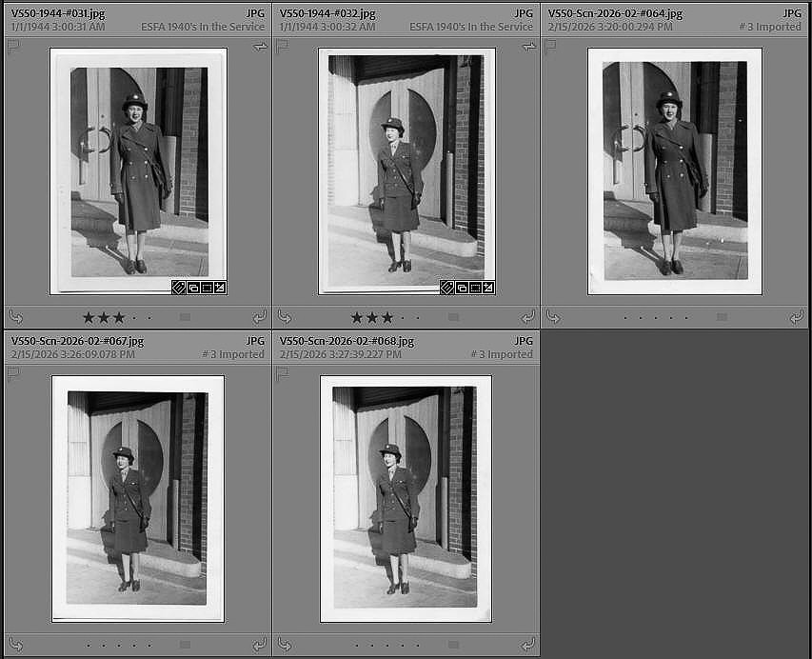812x659 pixels.
Task: Select the V550-1944-#031.jpg photo thumbnail
Action: (x=138, y=171)
